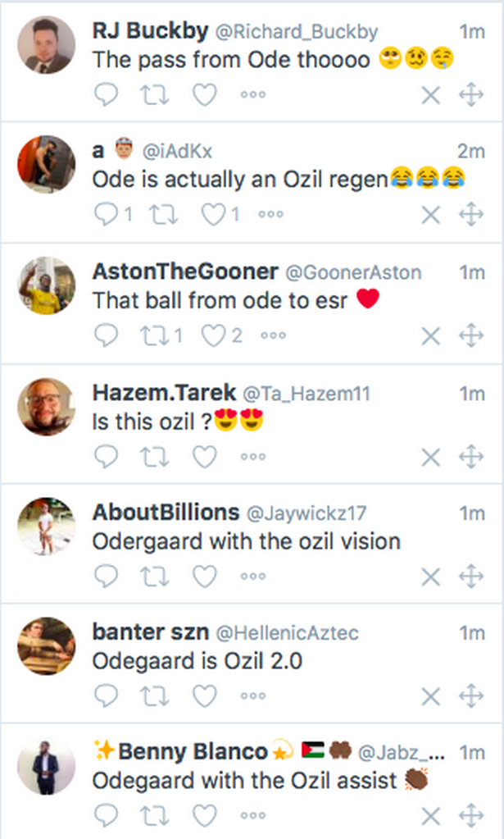
Task: Reply to Benny Blanco's tweet
Action: pyautogui.click(x=107, y=816)
